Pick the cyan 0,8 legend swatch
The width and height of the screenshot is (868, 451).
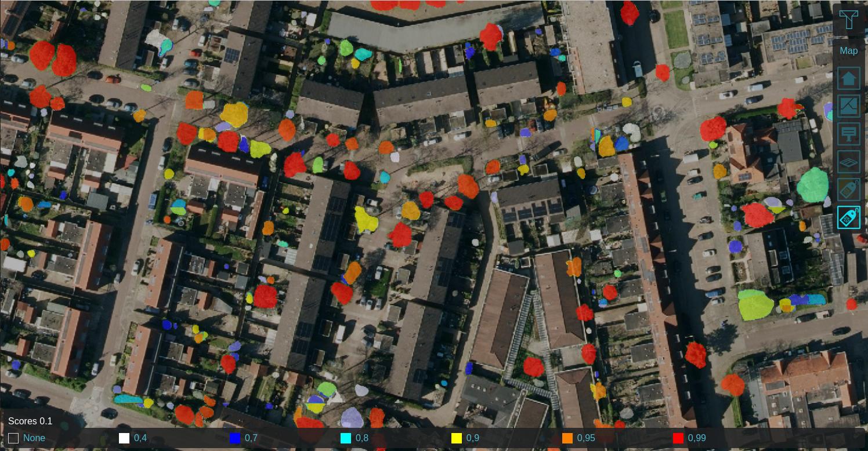pyautogui.click(x=346, y=438)
